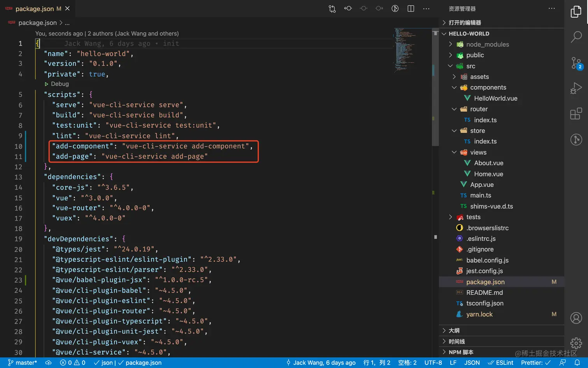Open editor More Actions ellipsis menu
The image size is (588, 368).
[x=426, y=9]
